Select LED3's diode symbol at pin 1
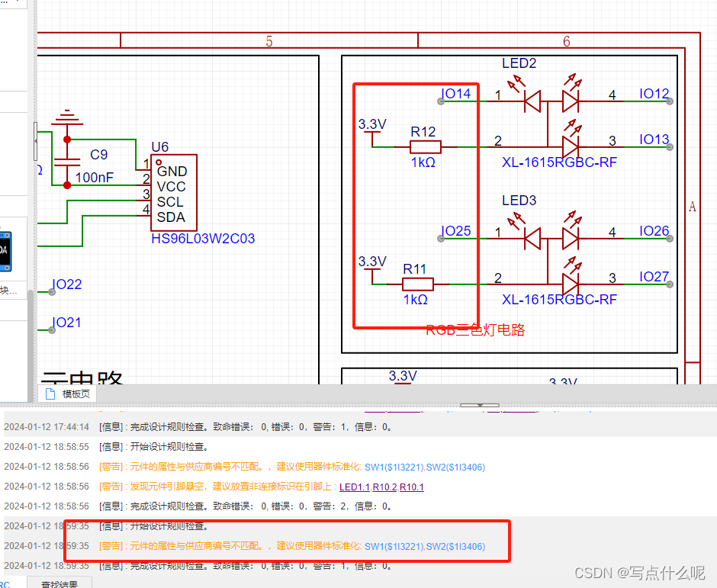The height and width of the screenshot is (588, 717). 532,239
